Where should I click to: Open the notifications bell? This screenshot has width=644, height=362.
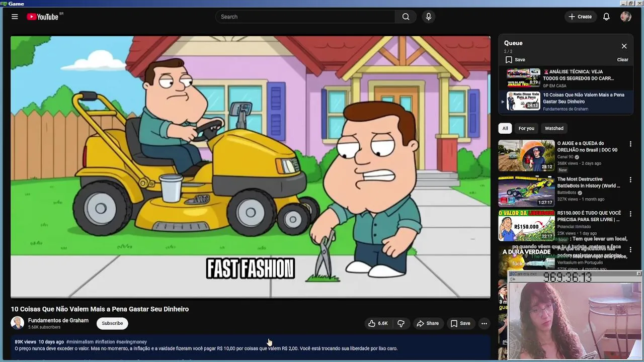tap(606, 17)
